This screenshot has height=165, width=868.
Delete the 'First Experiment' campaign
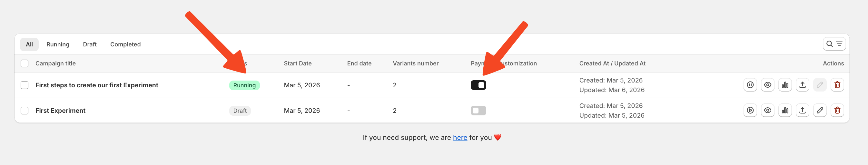point(837,110)
